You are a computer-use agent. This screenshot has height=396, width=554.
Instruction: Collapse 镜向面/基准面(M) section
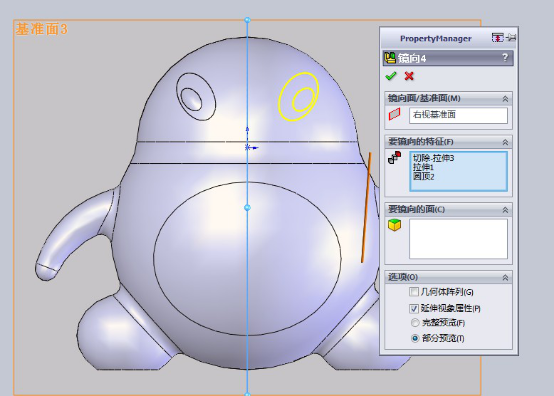tap(505, 99)
